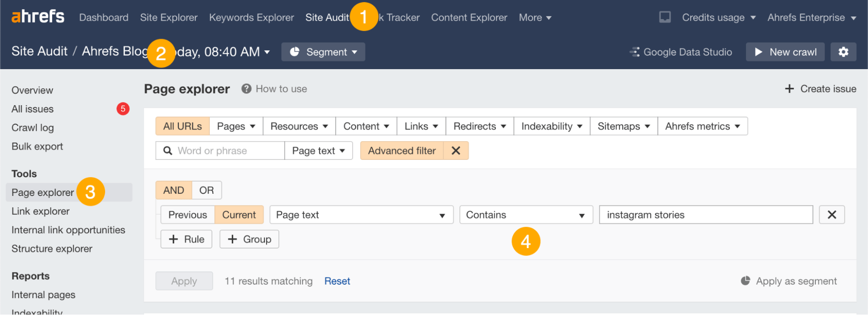868x315 pixels.
Task: Add a new Rule
Action: tap(186, 239)
